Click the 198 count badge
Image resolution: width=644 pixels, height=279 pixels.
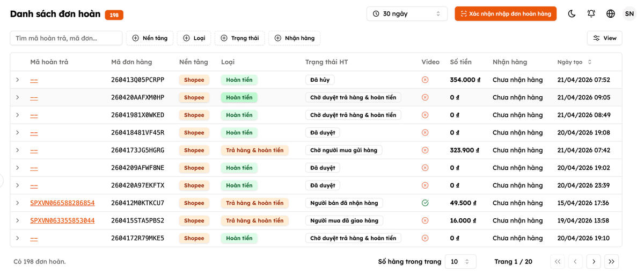click(114, 15)
